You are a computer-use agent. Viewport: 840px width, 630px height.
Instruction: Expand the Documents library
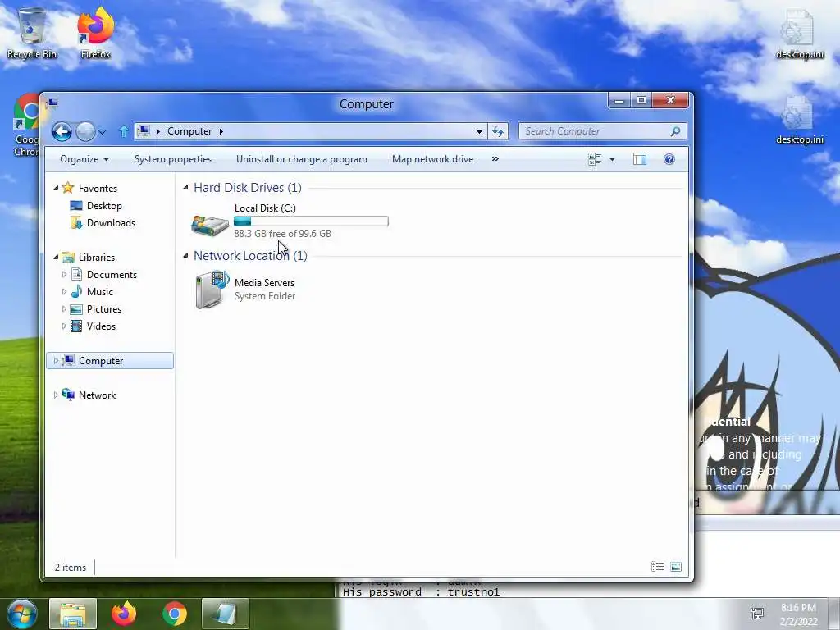tap(64, 274)
